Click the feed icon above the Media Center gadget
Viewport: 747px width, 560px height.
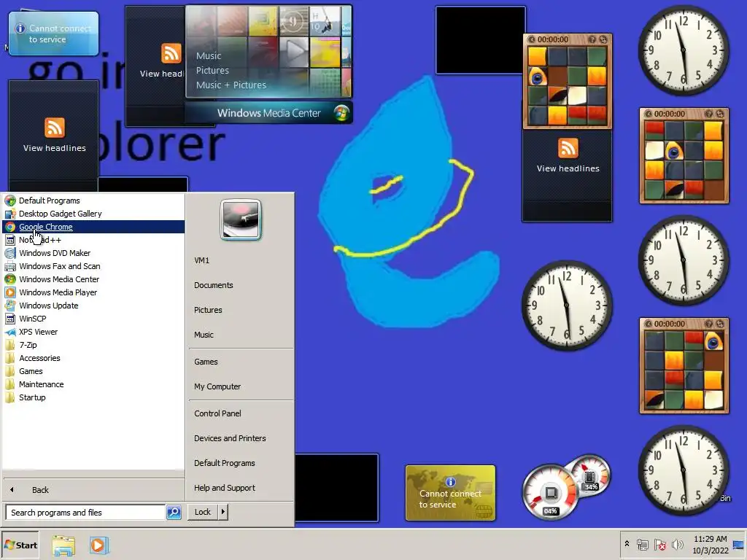pyautogui.click(x=171, y=52)
